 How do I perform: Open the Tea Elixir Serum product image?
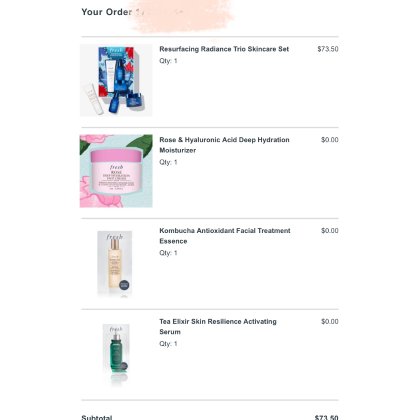[116, 353]
